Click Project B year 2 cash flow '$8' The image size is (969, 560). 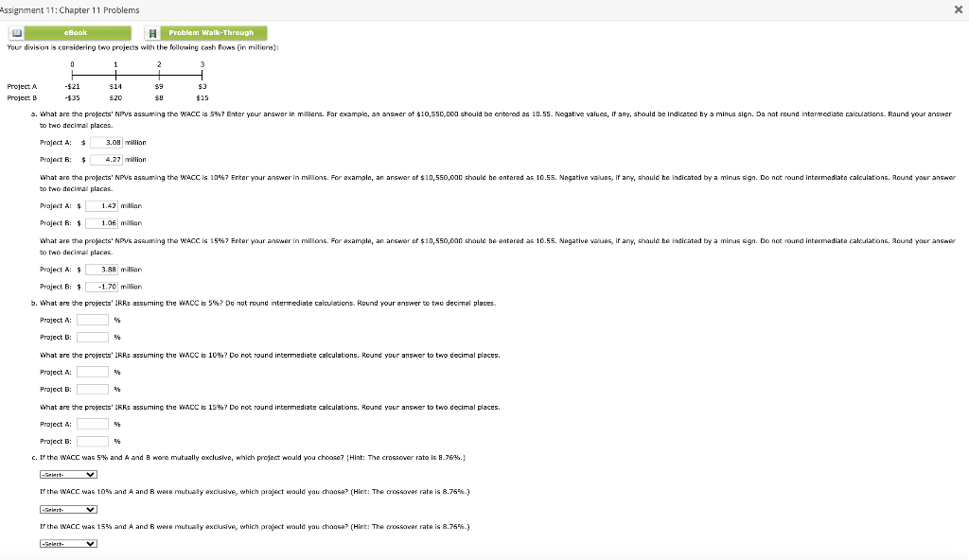click(159, 97)
